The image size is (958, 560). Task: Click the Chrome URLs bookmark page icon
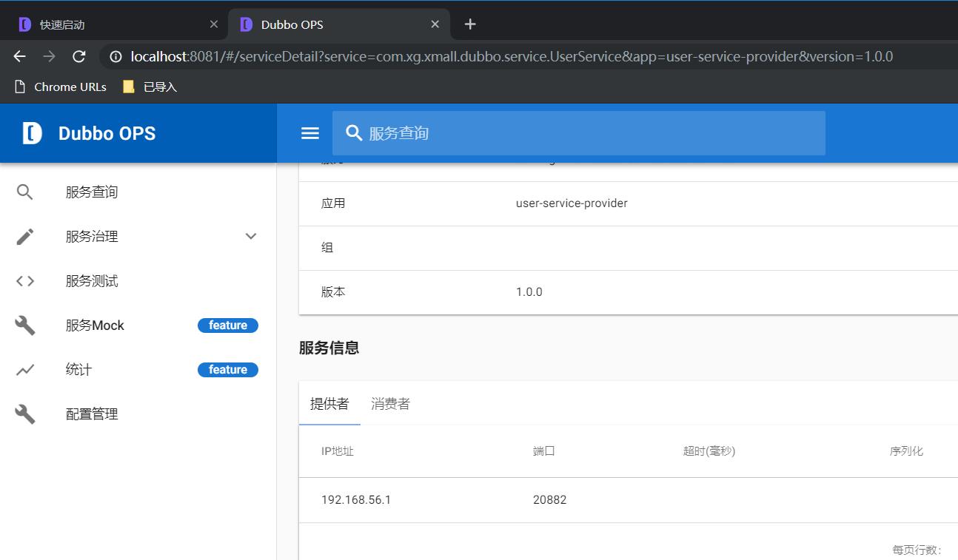pyautogui.click(x=21, y=87)
